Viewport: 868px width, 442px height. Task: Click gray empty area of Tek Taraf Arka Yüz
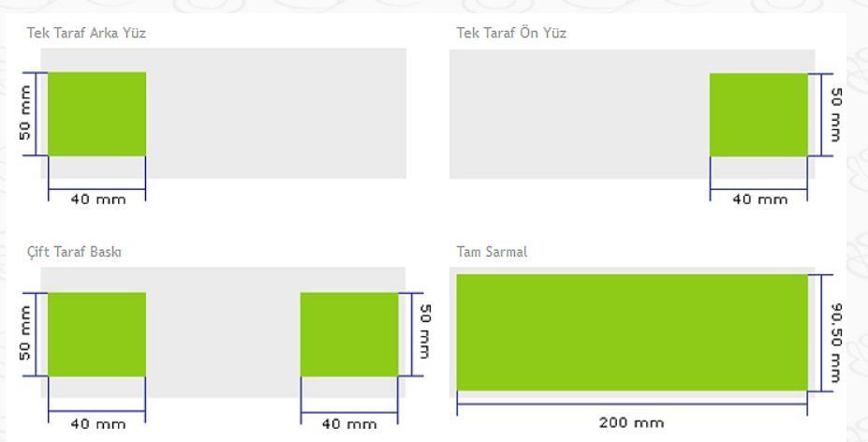coord(275,113)
